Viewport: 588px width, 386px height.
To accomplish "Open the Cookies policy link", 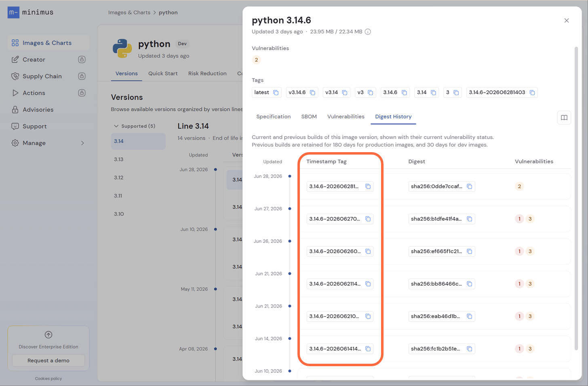I will (48, 379).
